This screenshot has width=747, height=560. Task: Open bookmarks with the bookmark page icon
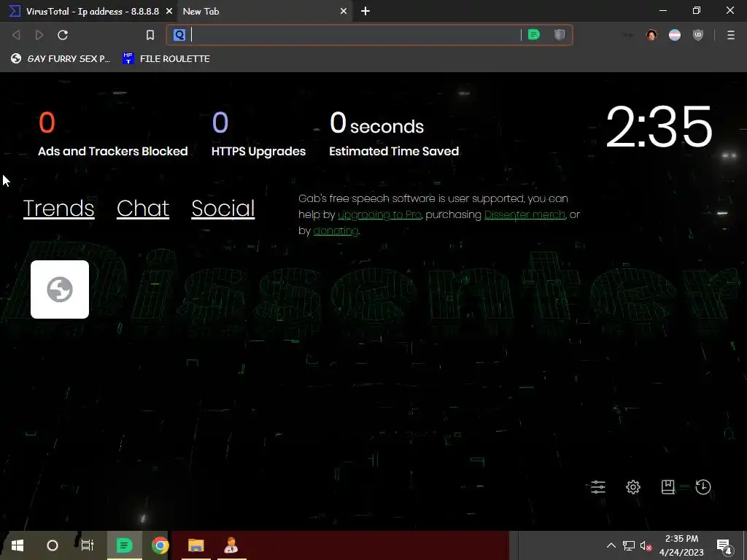click(668, 486)
